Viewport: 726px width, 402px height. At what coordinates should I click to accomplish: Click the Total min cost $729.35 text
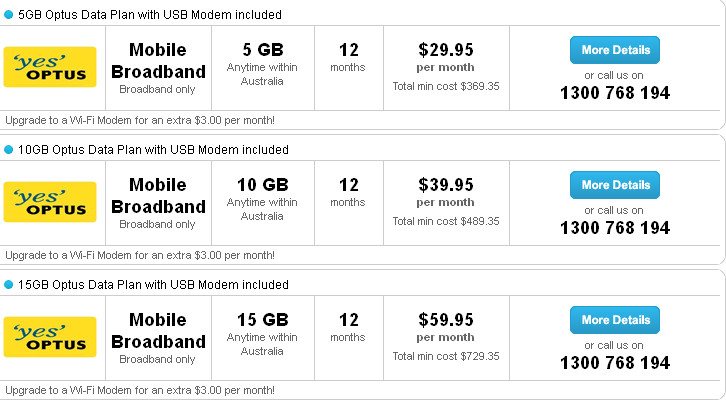[x=446, y=356]
